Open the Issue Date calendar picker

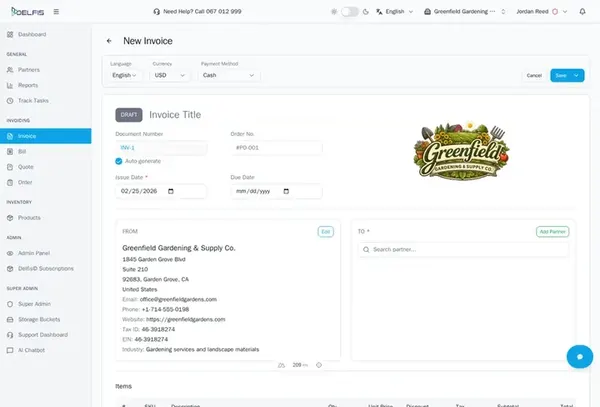pos(171,191)
